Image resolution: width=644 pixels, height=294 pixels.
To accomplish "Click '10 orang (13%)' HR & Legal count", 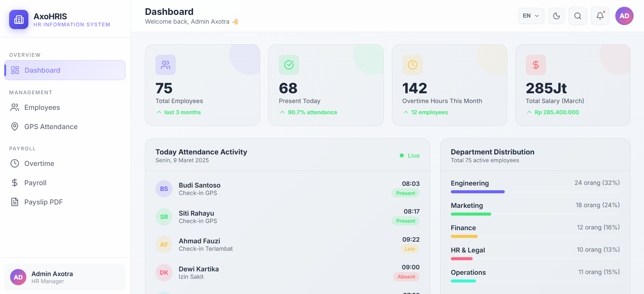I will click(x=598, y=250).
